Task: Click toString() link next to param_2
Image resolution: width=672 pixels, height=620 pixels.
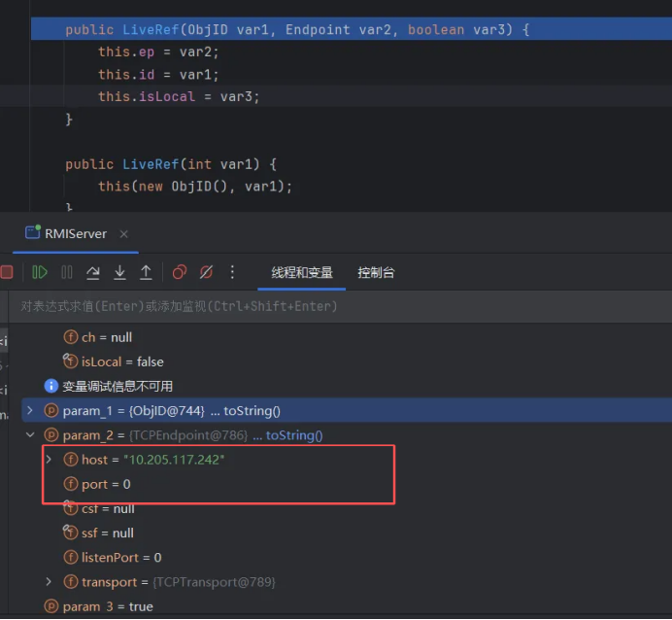Action: click(x=294, y=435)
